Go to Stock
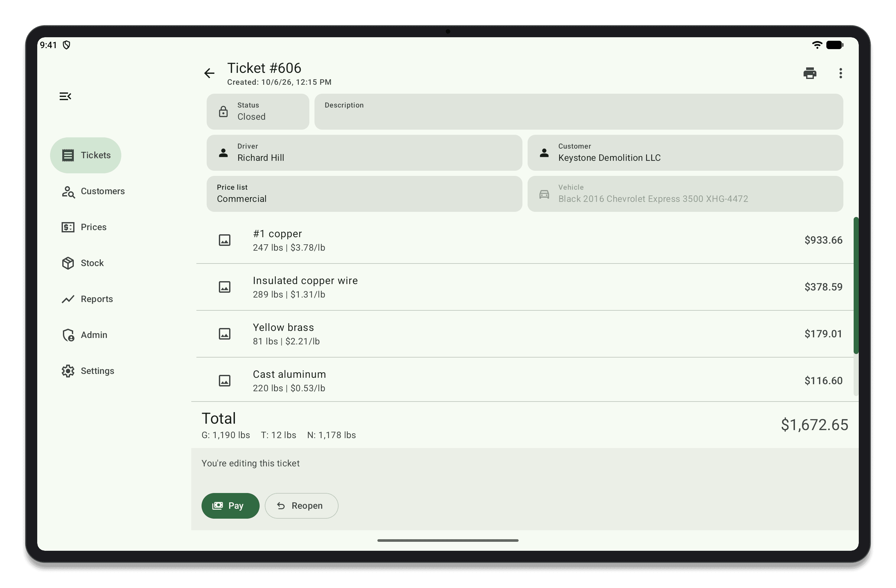The image size is (896, 588). 82,263
